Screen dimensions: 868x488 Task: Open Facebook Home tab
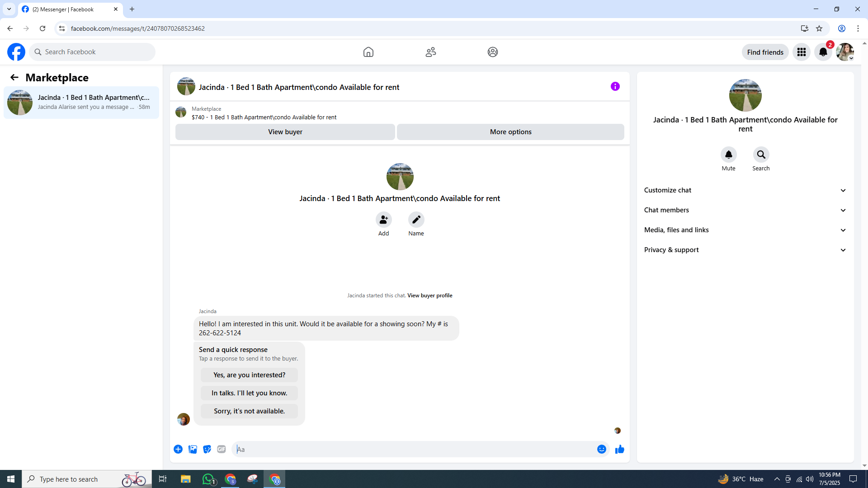pos(368,52)
